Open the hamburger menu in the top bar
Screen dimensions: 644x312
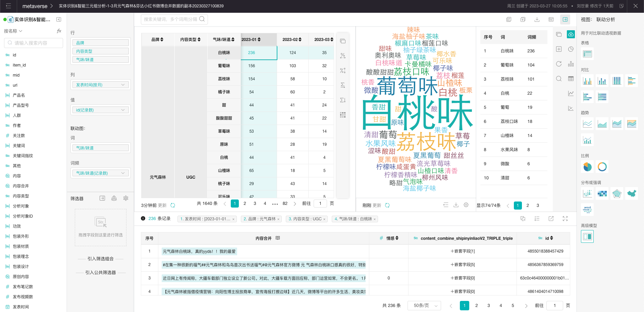click(8, 6)
